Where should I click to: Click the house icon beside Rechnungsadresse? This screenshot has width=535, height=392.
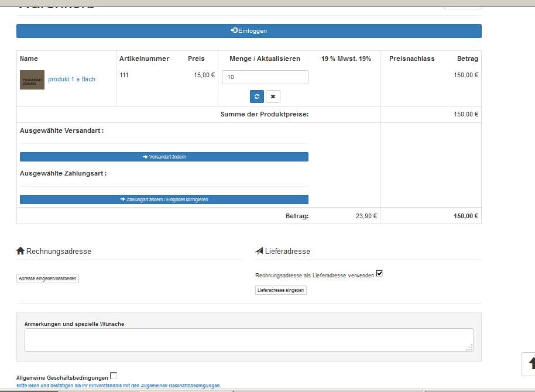[x=20, y=251]
